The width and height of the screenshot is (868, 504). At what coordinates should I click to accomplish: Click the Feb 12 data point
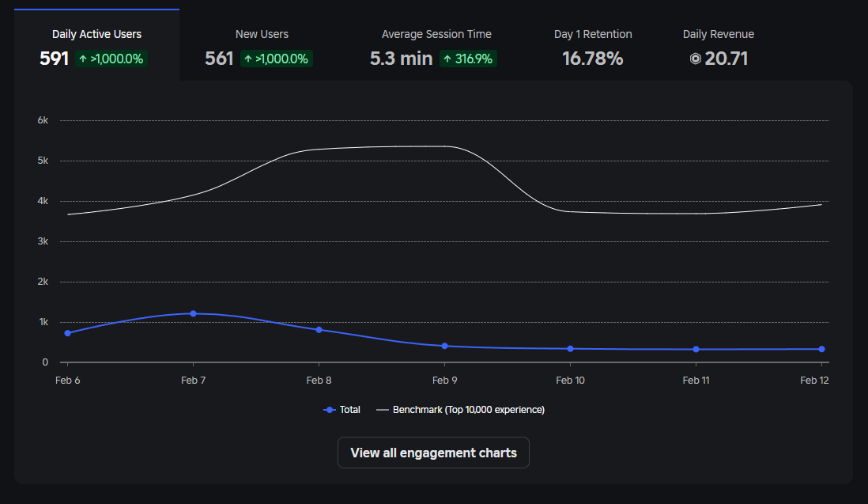pyautogui.click(x=821, y=349)
